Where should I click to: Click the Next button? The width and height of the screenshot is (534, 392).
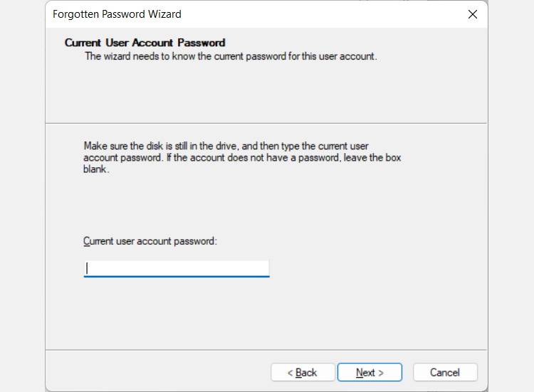[x=370, y=372]
